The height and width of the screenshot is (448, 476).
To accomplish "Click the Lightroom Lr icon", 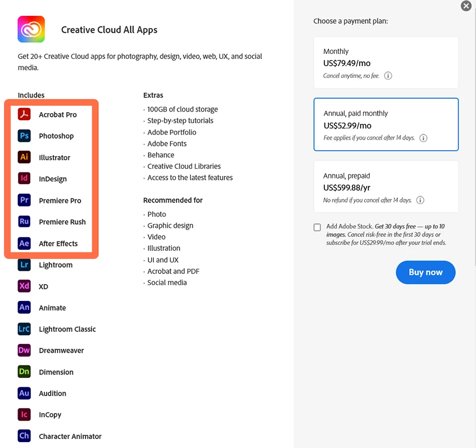I will 24,264.
